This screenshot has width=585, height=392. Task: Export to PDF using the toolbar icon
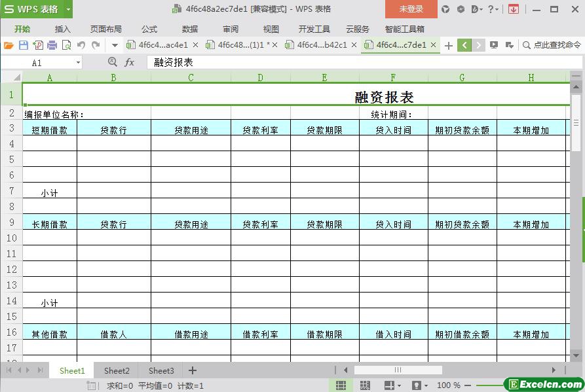(x=38, y=45)
